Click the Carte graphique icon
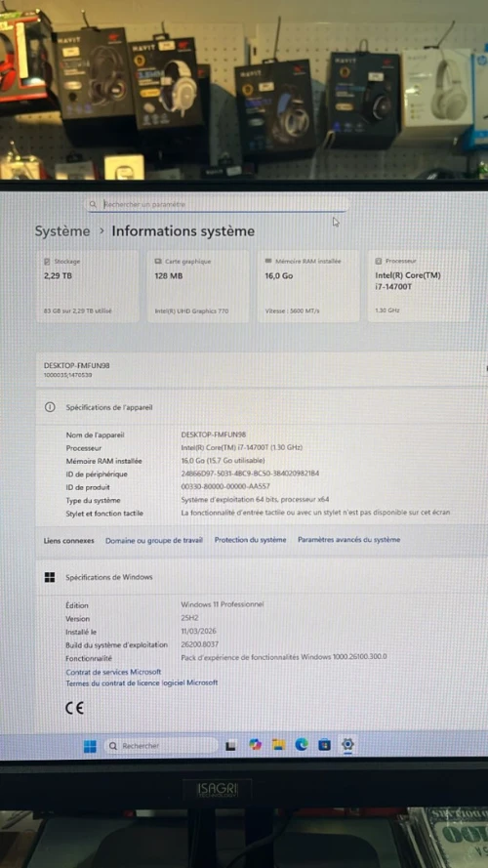The height and width of the screenshot is (868, 488). point(158,262)
